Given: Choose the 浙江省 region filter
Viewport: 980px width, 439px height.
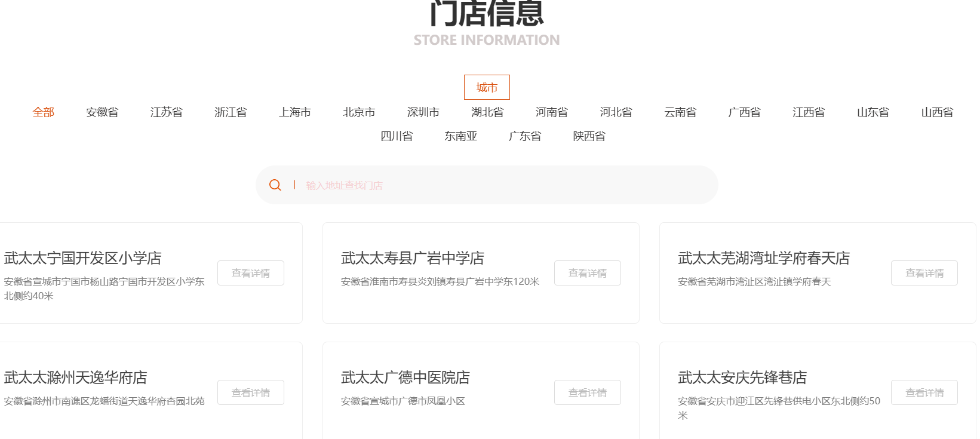Looking at the screenshot, I should pyautogui.click(x=231, y=112).
